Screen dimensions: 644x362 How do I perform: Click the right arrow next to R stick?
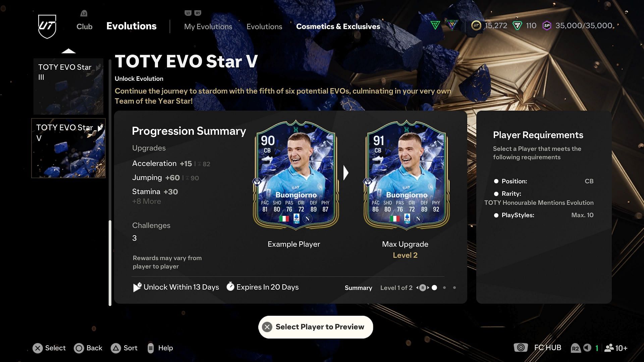[x=428, y=288]
